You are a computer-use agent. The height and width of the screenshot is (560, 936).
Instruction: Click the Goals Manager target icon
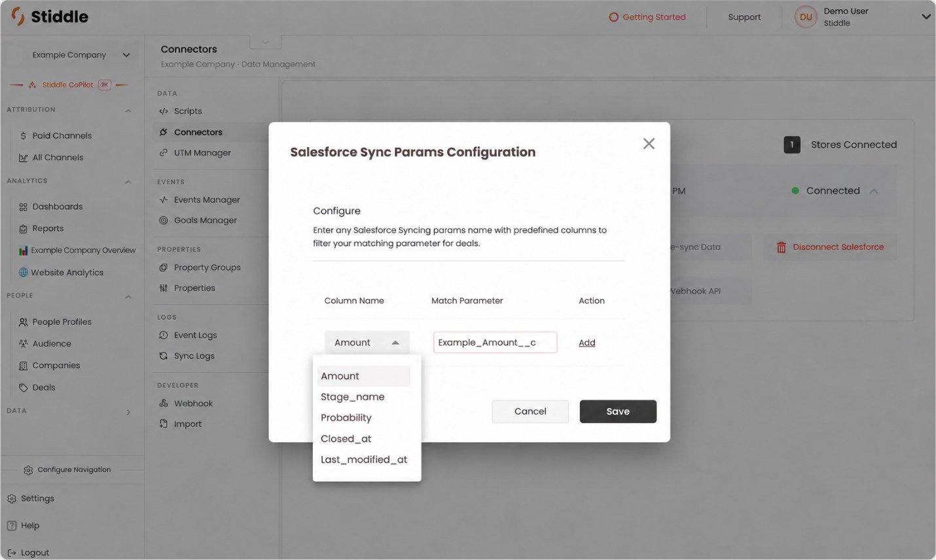(164, 220)
